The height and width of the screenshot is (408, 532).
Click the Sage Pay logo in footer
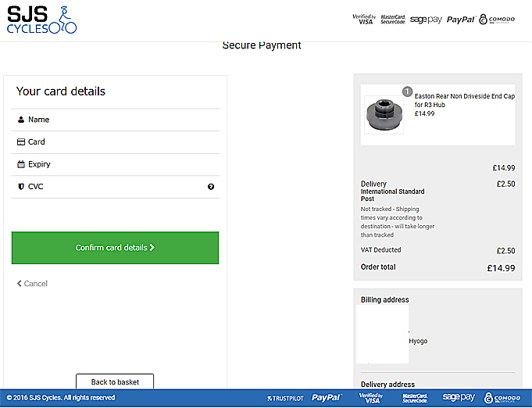tap(459, 398)
